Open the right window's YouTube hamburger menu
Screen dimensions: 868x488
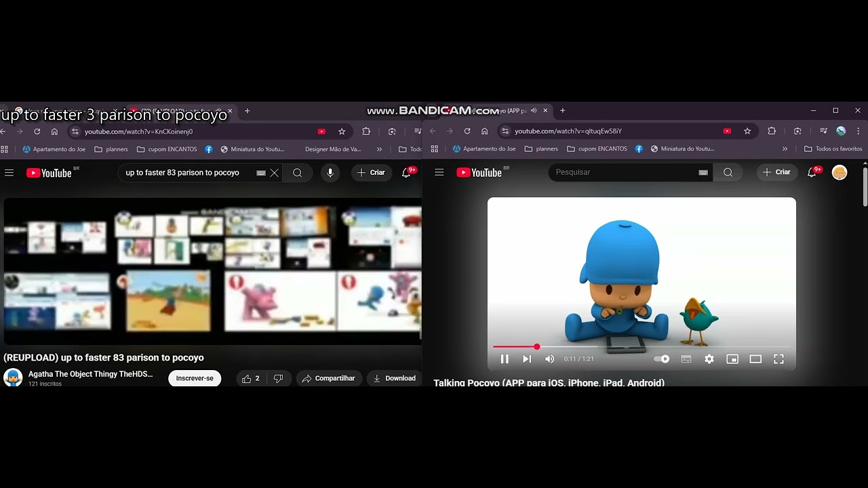click(x=439, y=173)
